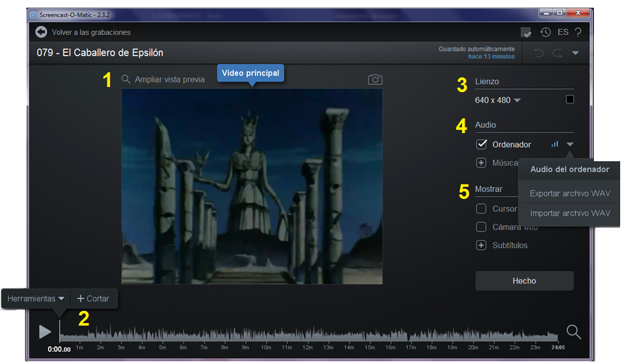Open the Herramientas dropdown

point(36,298)
